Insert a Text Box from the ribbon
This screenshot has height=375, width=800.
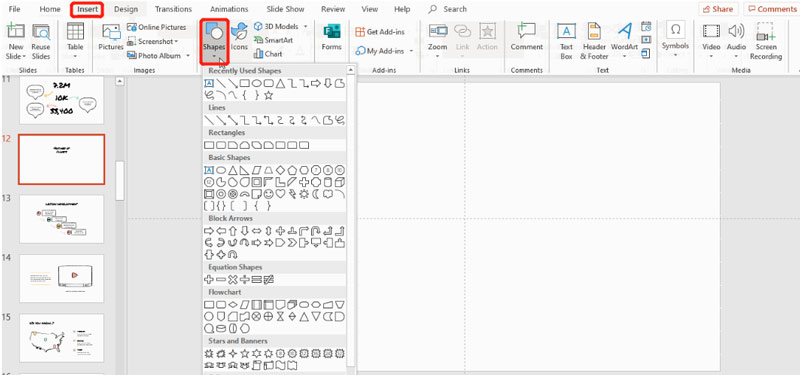tap(566, 41)
